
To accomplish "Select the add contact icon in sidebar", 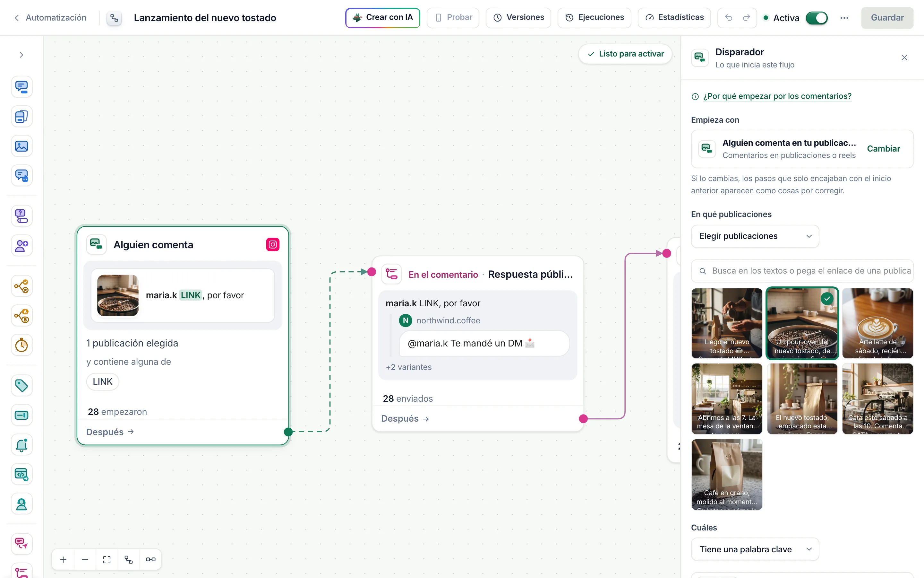I will [x=21, y=246].
